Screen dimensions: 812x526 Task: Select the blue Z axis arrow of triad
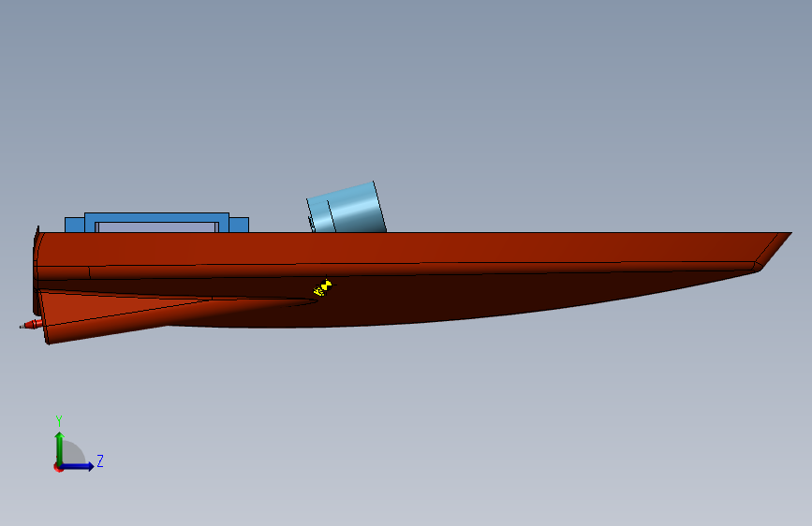coord(78,466)
